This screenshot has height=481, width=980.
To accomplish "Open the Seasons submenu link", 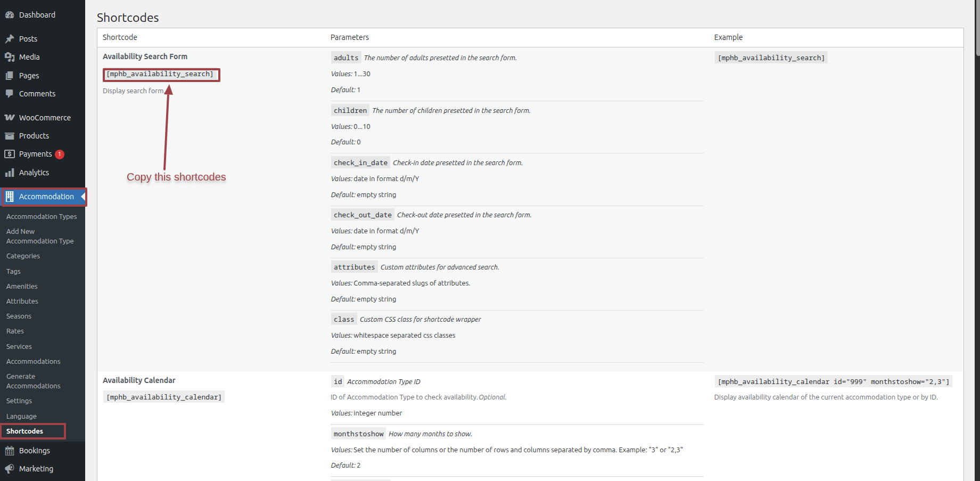I will (19, 316).
